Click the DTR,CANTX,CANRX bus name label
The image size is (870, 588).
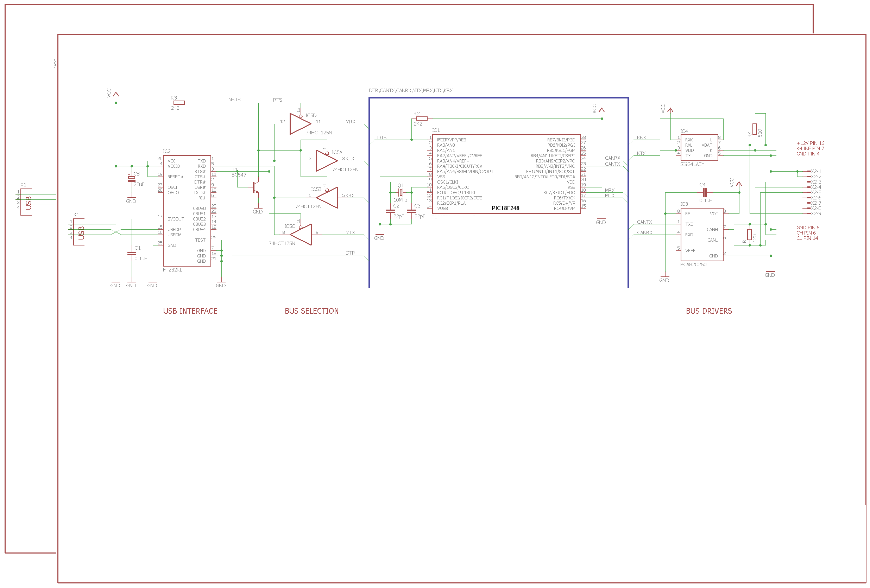[x=411, y=90]
